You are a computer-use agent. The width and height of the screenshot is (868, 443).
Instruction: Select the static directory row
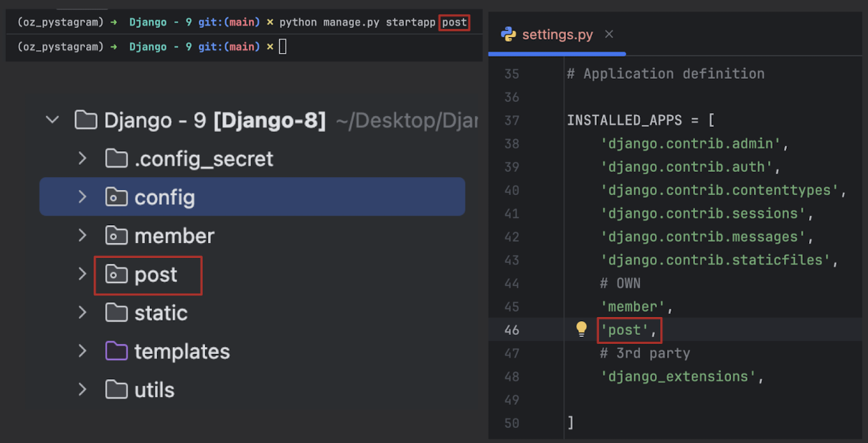pyautogui.click(x=253, y=313)
